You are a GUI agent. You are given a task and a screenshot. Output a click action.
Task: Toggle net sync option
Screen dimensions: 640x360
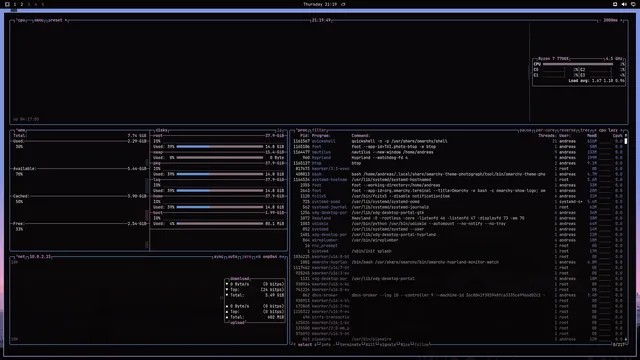(219, 257)
